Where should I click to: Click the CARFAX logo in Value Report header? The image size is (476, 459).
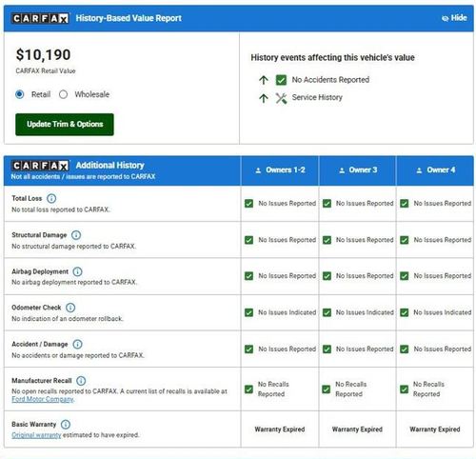[40, 18]
